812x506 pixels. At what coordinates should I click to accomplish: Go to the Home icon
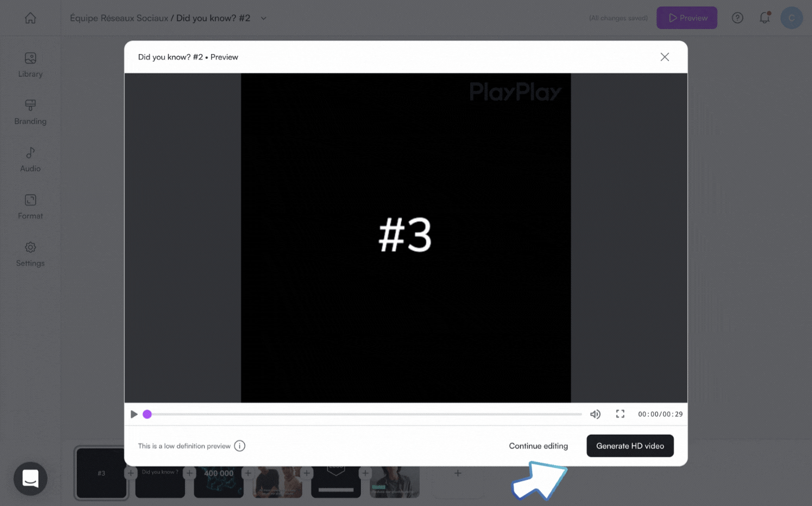point(30,18)
